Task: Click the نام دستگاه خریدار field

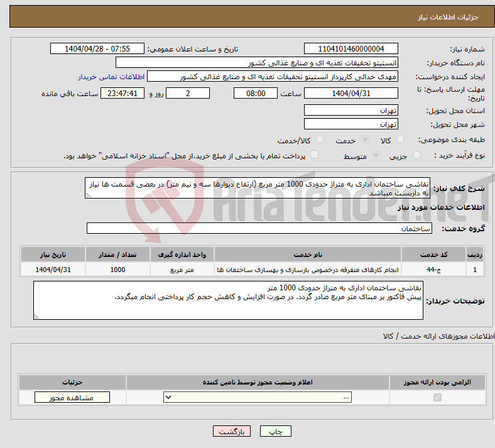Action: tap(257, 62)
